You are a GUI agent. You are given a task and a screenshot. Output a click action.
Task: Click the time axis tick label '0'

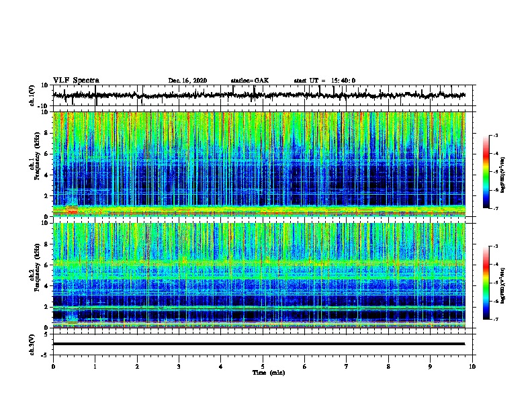[x=53, y=367]
